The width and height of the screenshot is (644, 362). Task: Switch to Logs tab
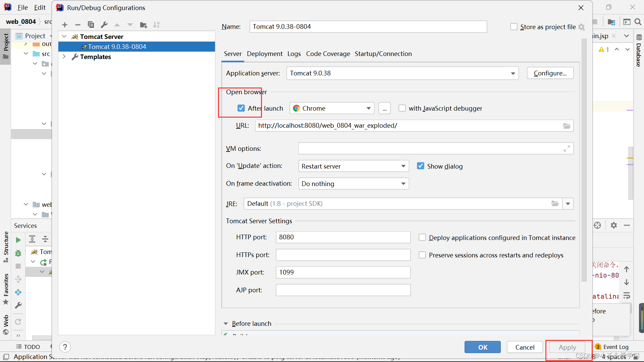coord(294,54)
